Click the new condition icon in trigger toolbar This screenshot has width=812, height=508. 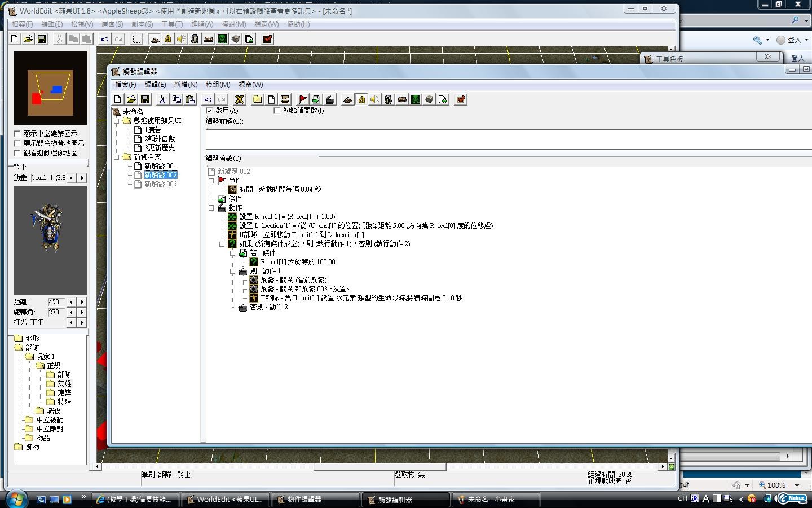316,100
